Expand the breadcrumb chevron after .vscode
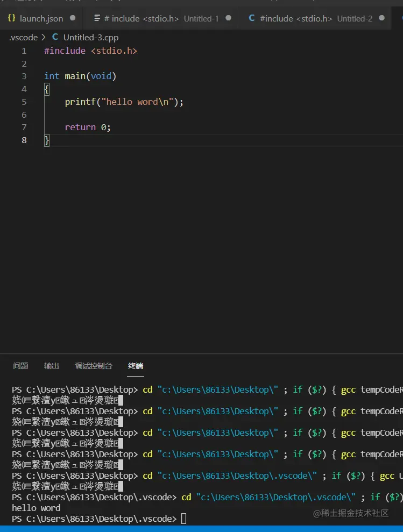The height and width of the screenshot is (532, 403). (44, 37)
